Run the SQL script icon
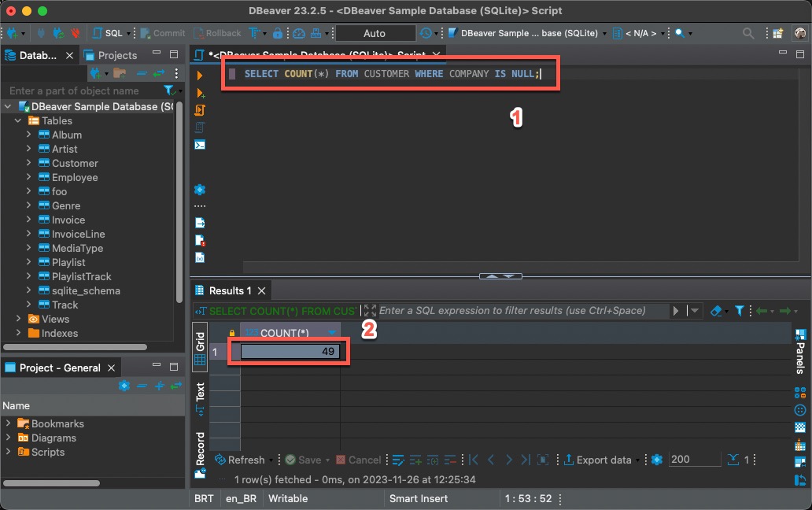This screenshot has height=510, width=812. pyautogui.click(x=200, y=109)
